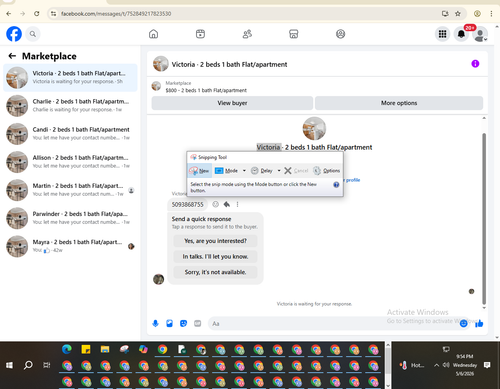Open the Reels video icon
Screen dimensions: 500x389
click(200, 34)
